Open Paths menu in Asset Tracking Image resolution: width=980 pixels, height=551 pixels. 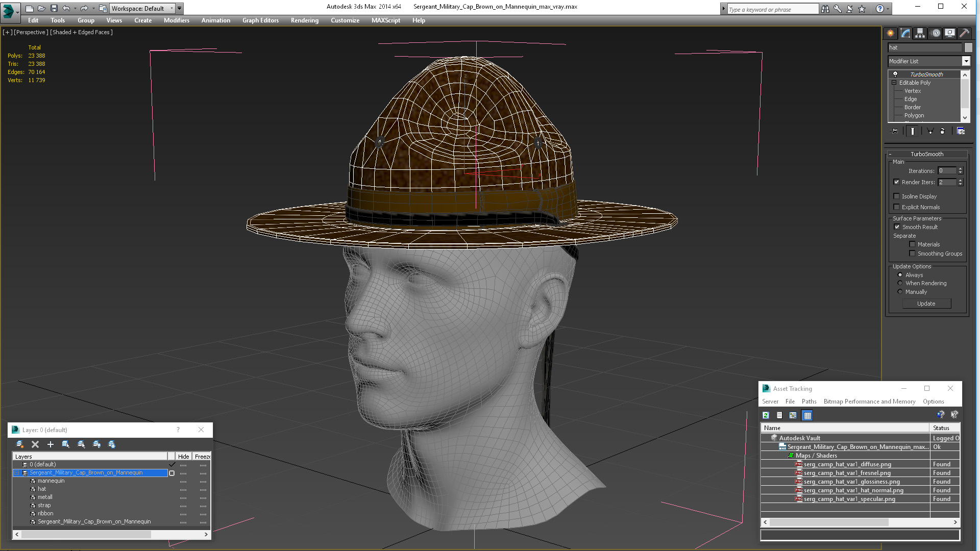[809, 402]
